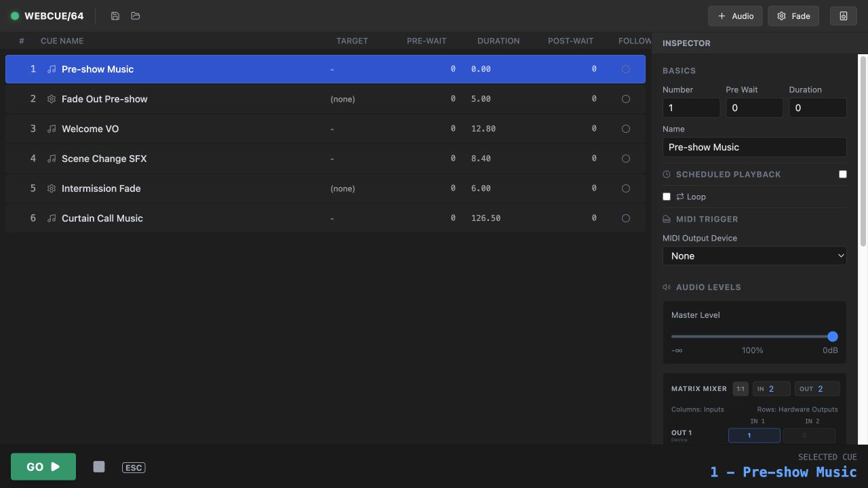The width and height of the screenshot is (868, 488).
Task: Toggle follow circle for Welcome VO
Action: [626, 129]
